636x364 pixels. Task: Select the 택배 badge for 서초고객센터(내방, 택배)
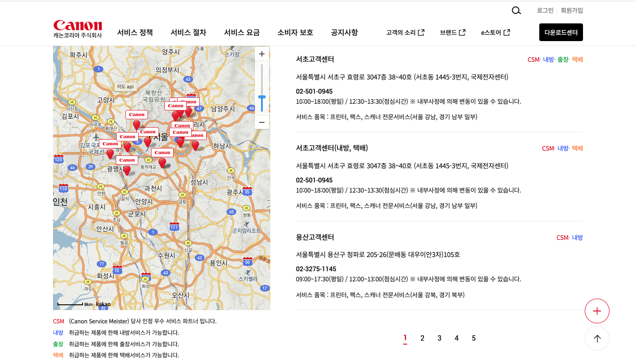tap(577, 148)
